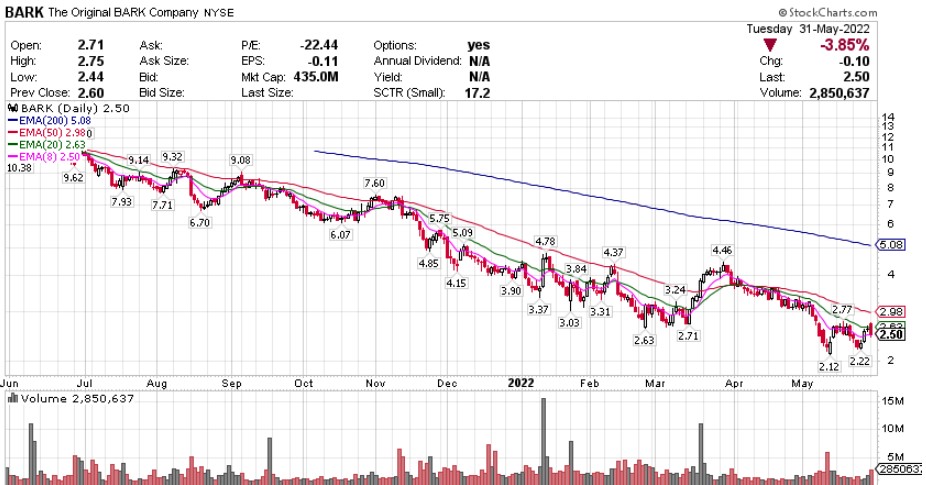
Task: Click the 5.75 price annotation in late November
Action: pos(439,219)
